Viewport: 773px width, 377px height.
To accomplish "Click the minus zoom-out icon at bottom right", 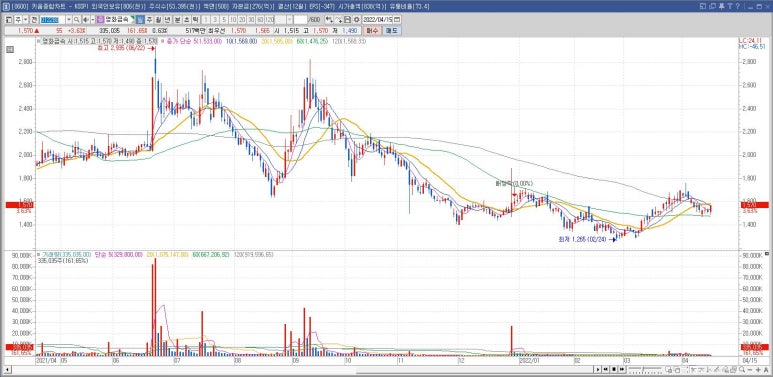I will (749, 370).
